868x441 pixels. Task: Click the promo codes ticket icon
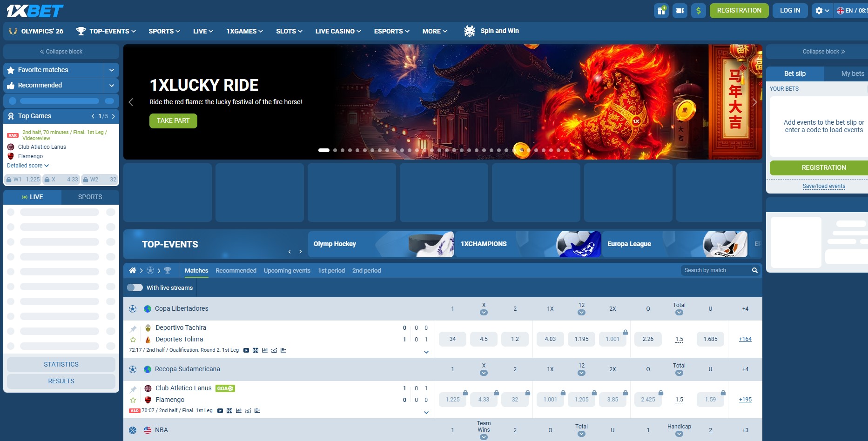coord(680,10)
